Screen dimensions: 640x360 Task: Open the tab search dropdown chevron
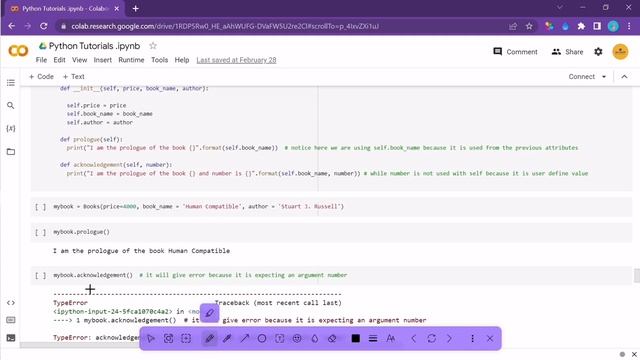point(560,7)
